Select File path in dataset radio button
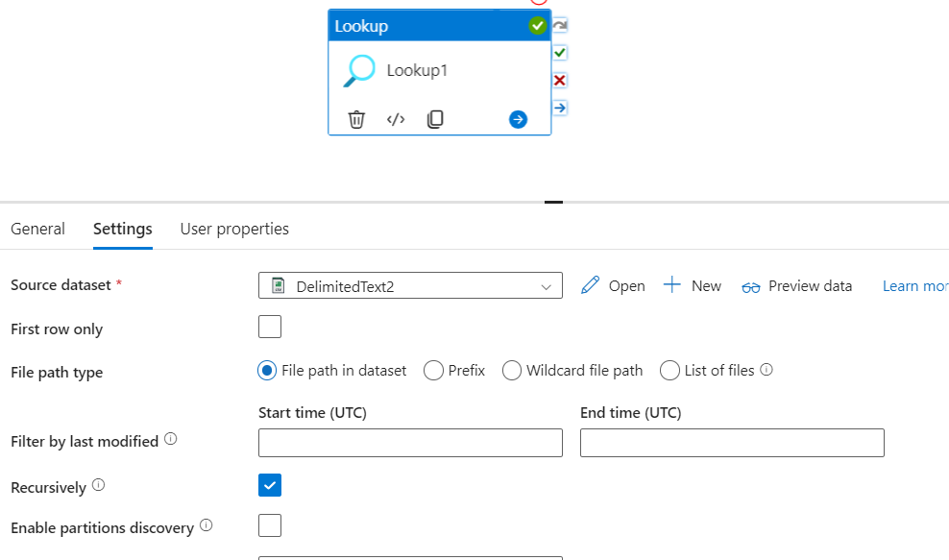 (267, 371)
